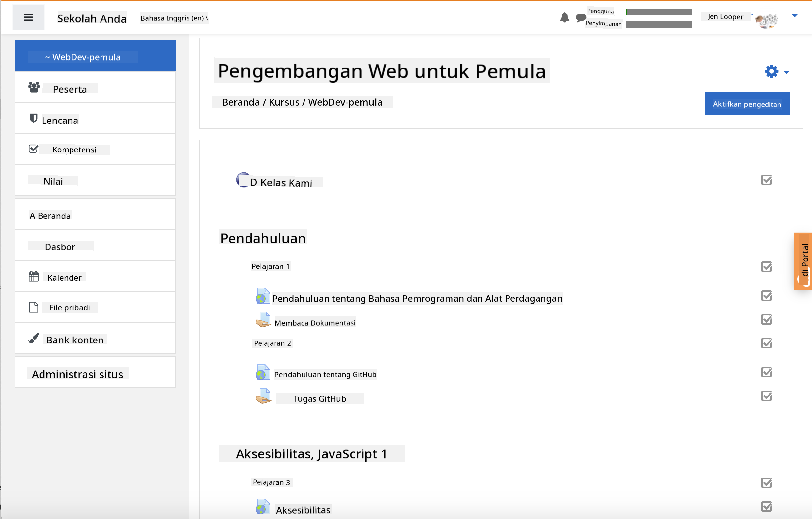
Task: Click the hamburger menu icon
Action: tap(28, 17)
